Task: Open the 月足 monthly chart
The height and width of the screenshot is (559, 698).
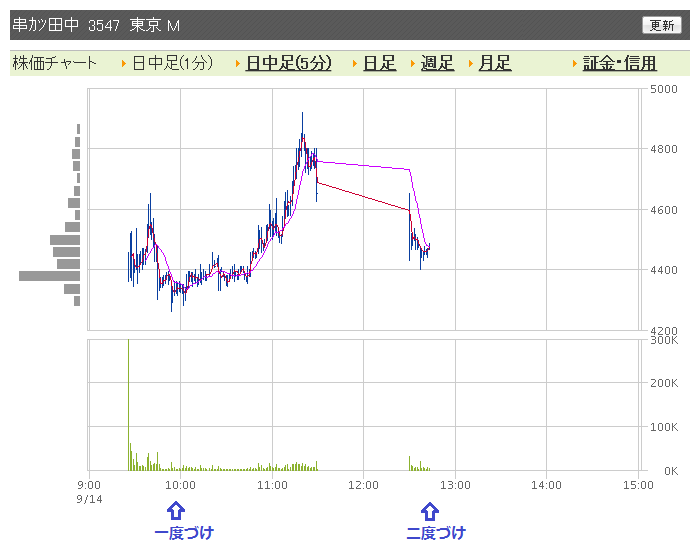Action: pyautogui.click(x=495, y=63)
